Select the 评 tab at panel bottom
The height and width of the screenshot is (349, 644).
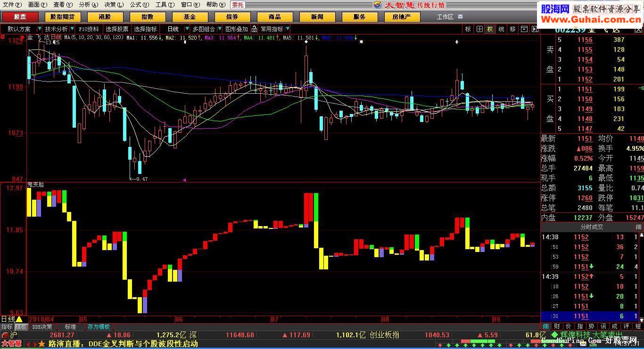tap(627, 326)
